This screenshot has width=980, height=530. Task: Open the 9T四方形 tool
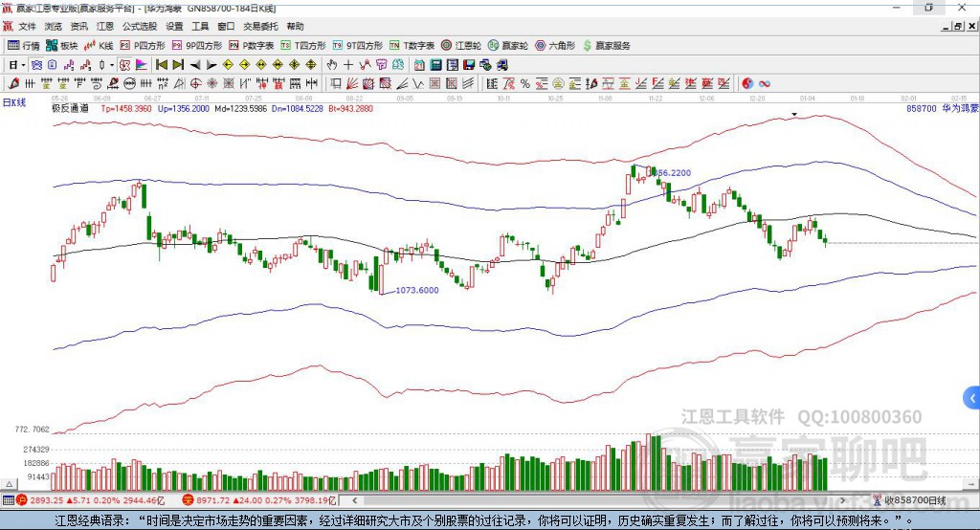pyautogui.click(x=358, y=46)
